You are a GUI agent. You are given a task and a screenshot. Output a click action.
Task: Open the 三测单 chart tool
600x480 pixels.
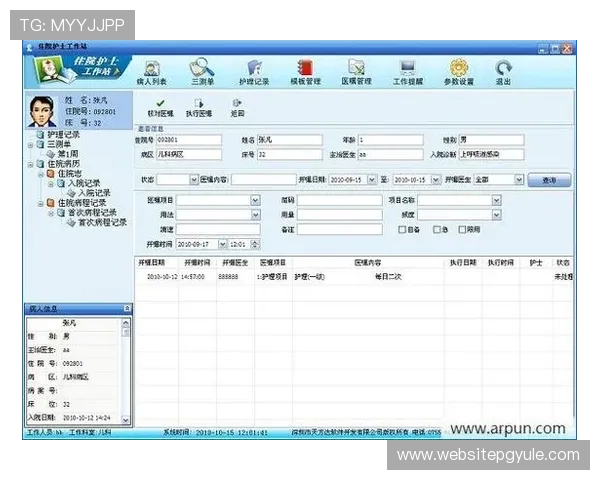(202, 72)
